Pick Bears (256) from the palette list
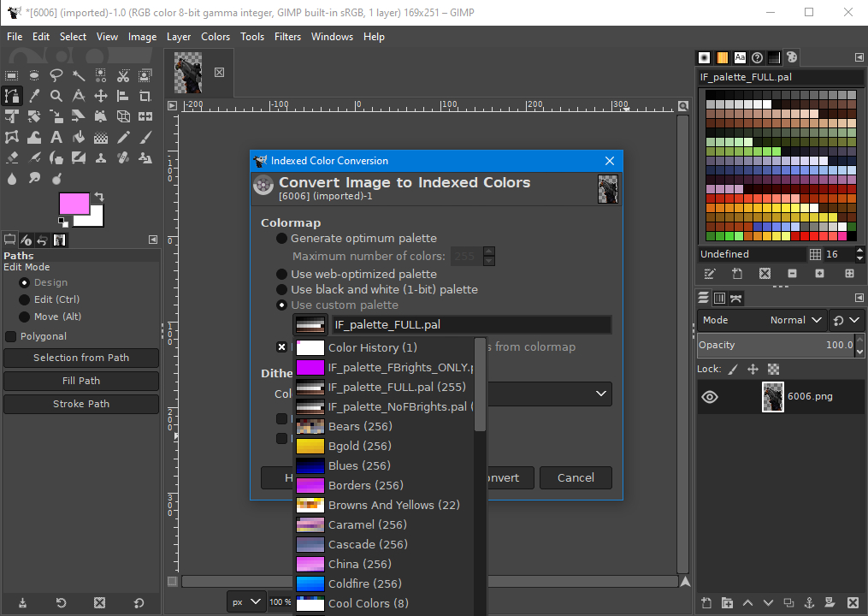Viewport: 868px width, 616px height. point(385,427)
